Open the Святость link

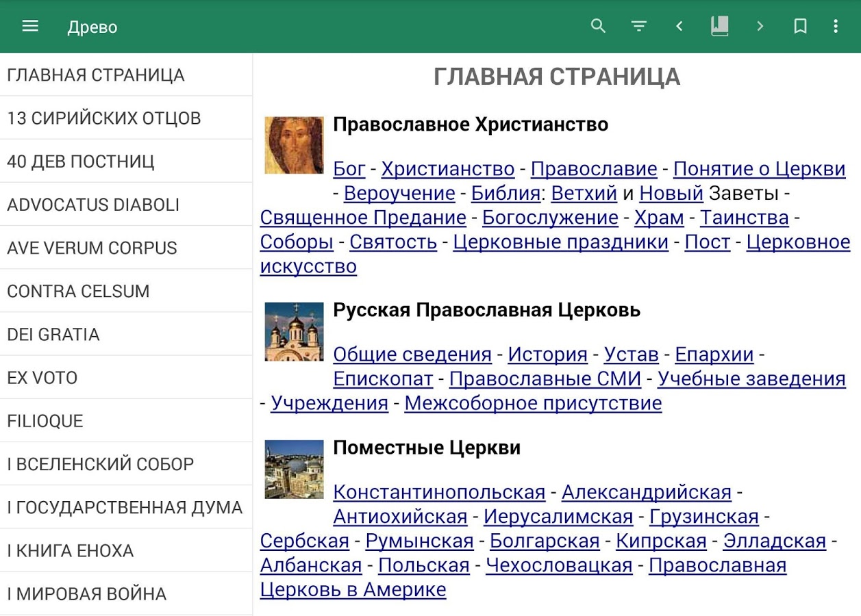[x=393, y=242]
